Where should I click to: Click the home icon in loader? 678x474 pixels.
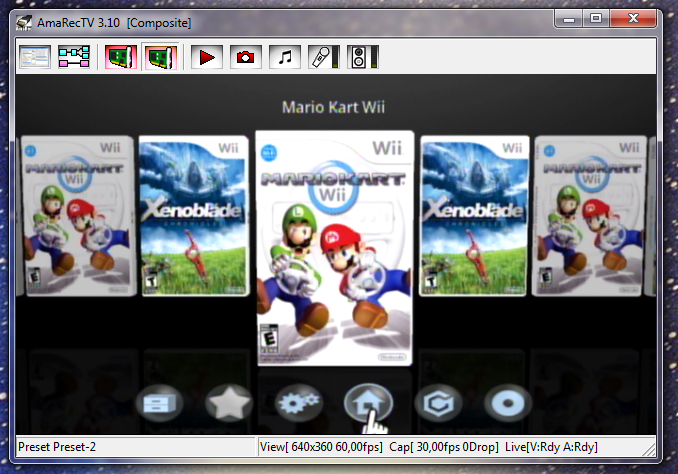tap(368, 402)
